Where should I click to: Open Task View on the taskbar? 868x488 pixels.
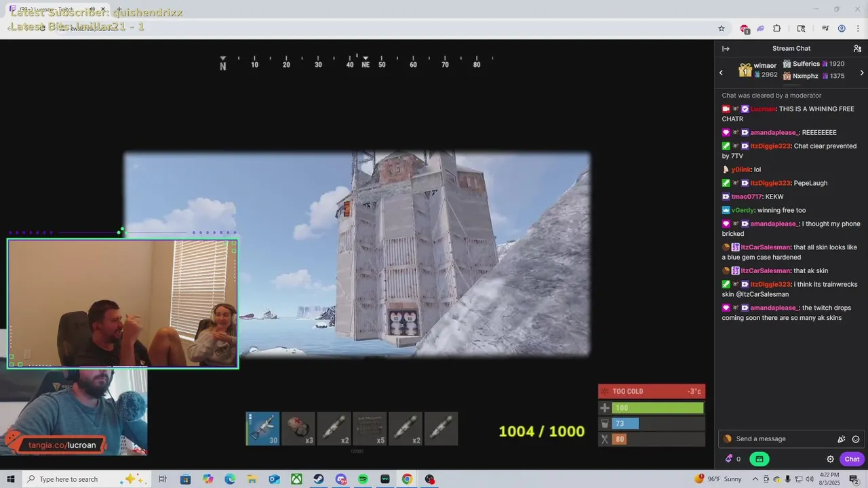coord(163,479)
